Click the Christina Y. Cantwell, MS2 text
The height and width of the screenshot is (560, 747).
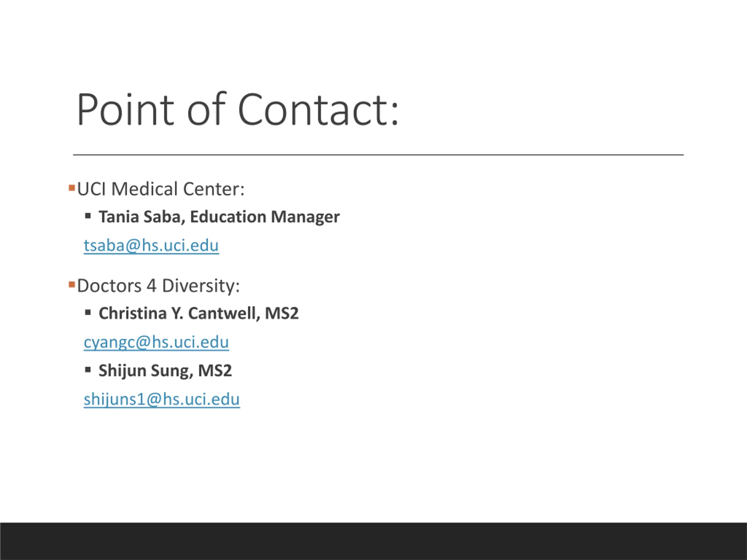pyautogui.click(x=199, y=313)
